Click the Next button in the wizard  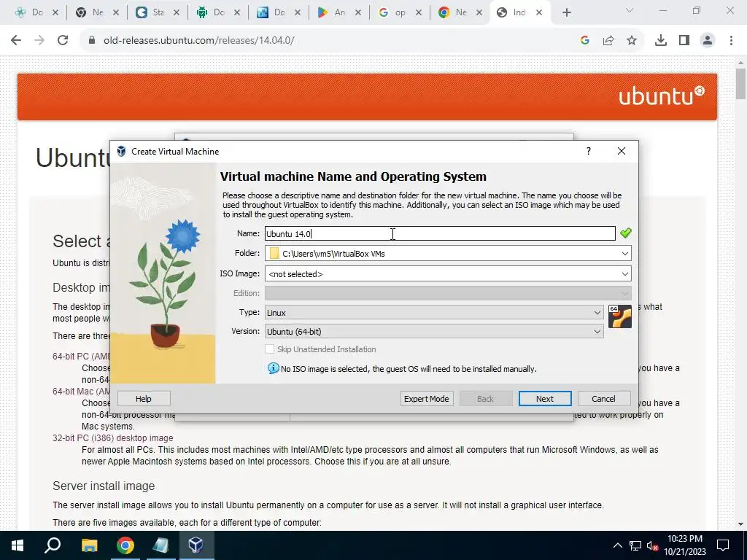tap(544, 399)
